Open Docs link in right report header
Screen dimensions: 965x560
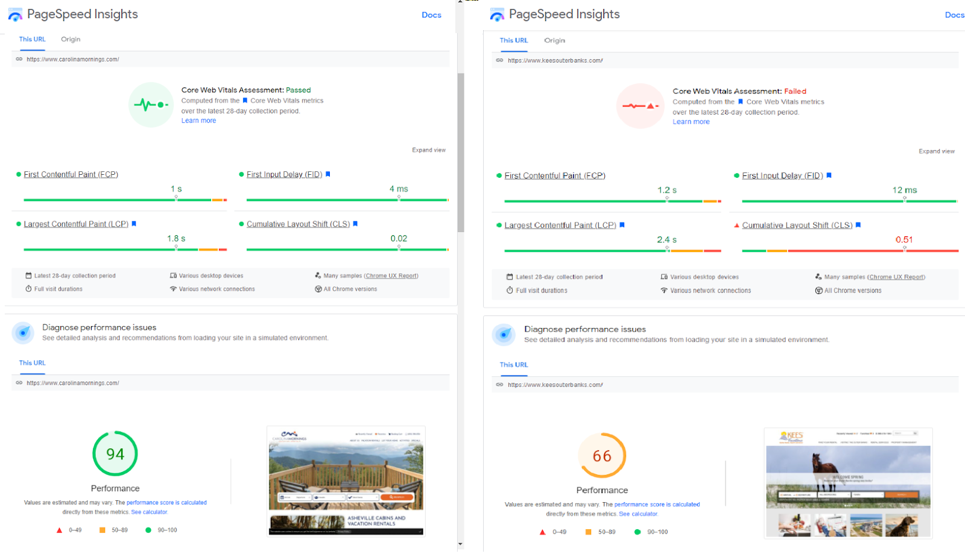[x=954, y=15]
